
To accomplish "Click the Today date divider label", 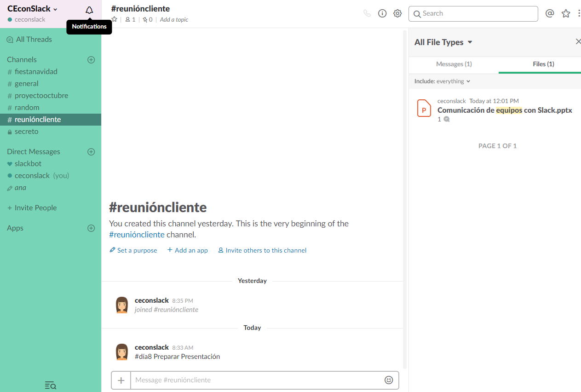I will pyautogui.click(x=252, y=328).
